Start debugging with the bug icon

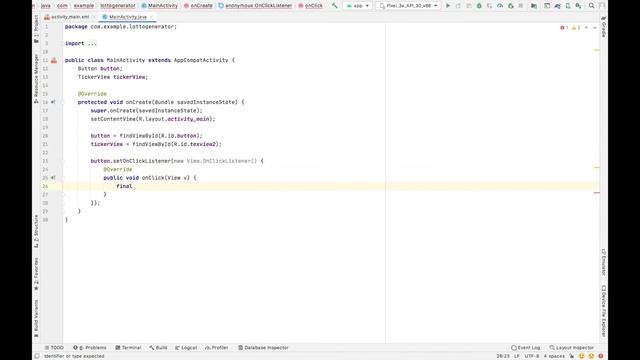(479, 6)
